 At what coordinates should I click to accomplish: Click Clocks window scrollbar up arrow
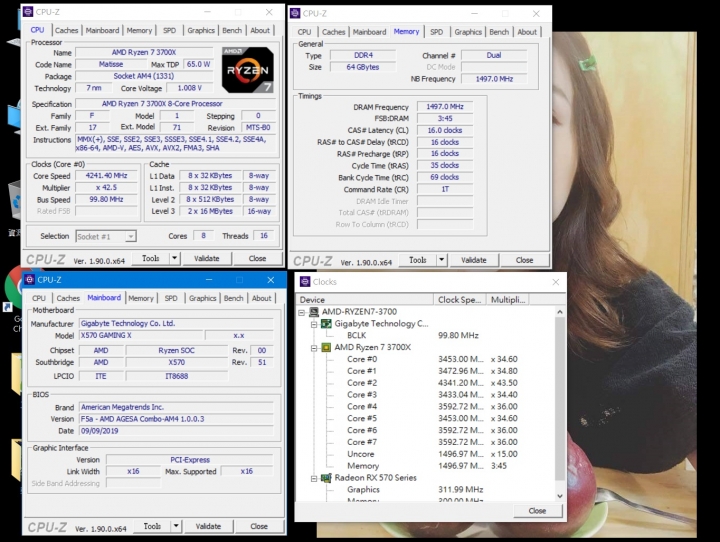point(560,312)
